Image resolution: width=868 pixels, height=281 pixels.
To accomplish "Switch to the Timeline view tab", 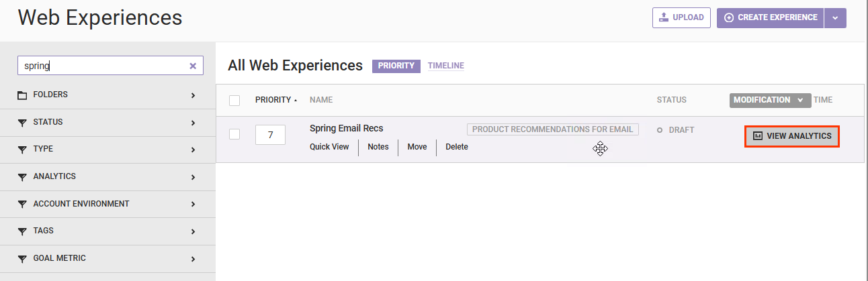I will [445, 66].
